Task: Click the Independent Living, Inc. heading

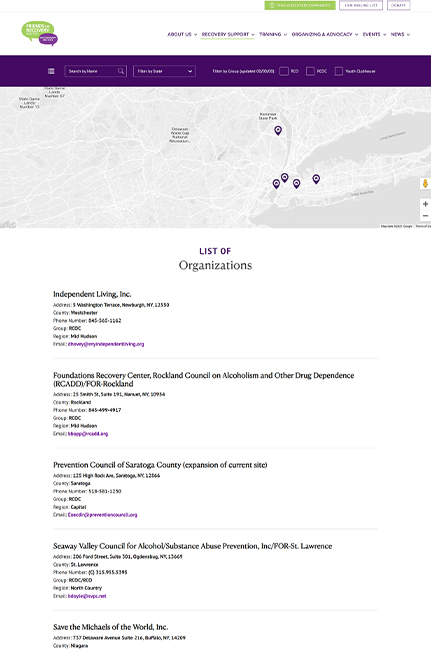Action: [92, 294]
